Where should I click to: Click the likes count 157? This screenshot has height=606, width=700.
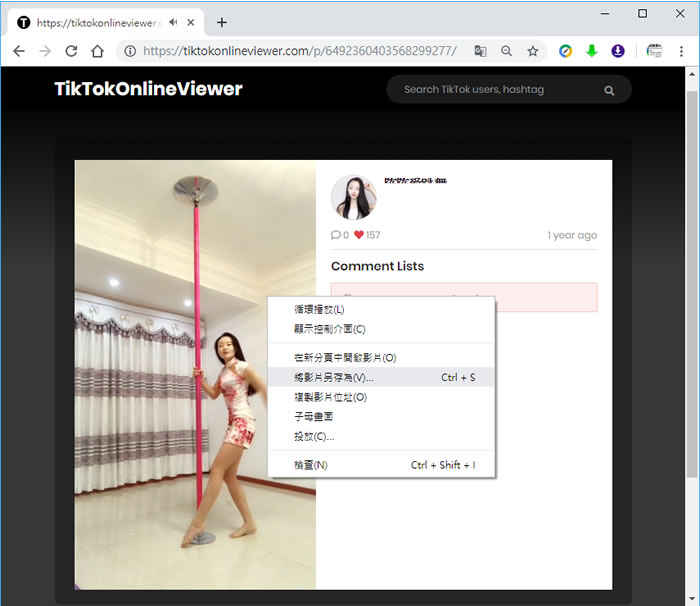point(373,235)
